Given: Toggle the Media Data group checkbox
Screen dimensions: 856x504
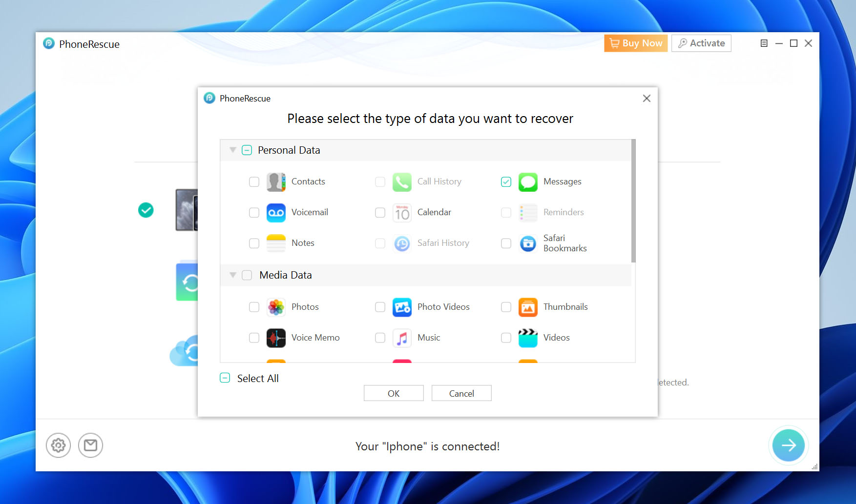Looking at the screenshot, I should point(247,275).
